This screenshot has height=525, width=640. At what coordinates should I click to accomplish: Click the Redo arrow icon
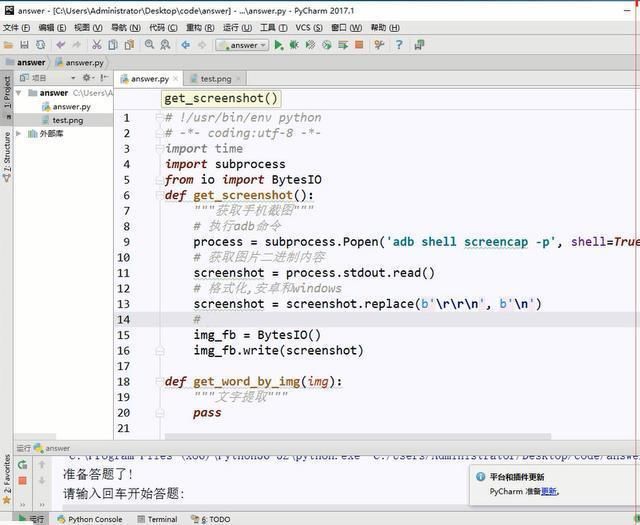[x=76, y=45]
